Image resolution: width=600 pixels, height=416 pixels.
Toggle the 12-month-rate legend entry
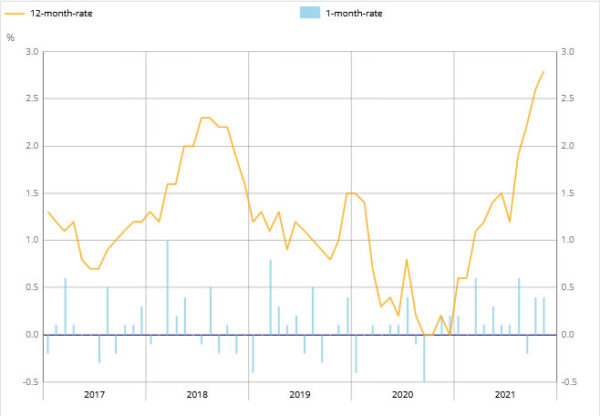tap(48, 14)
